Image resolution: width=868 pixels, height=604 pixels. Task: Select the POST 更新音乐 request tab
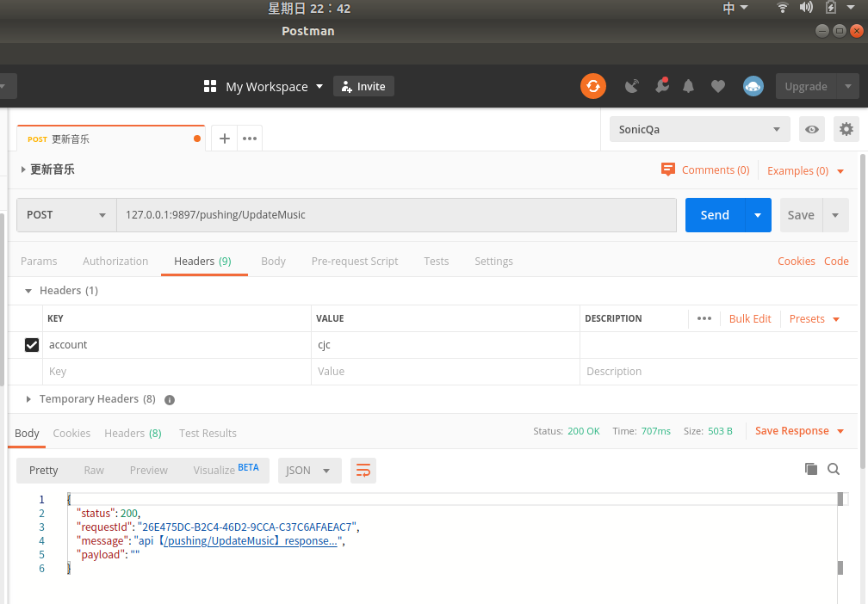point(111,139)
